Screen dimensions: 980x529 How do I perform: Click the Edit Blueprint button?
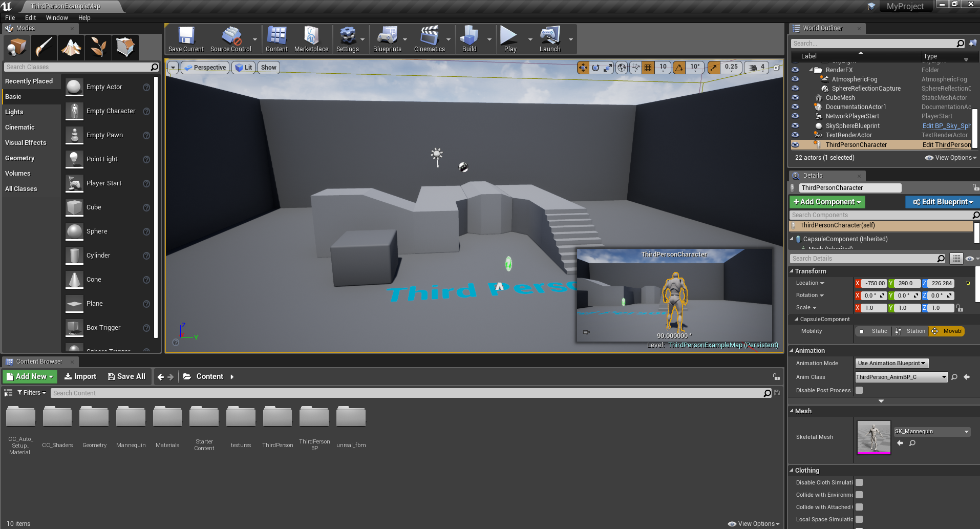point(942,202)
